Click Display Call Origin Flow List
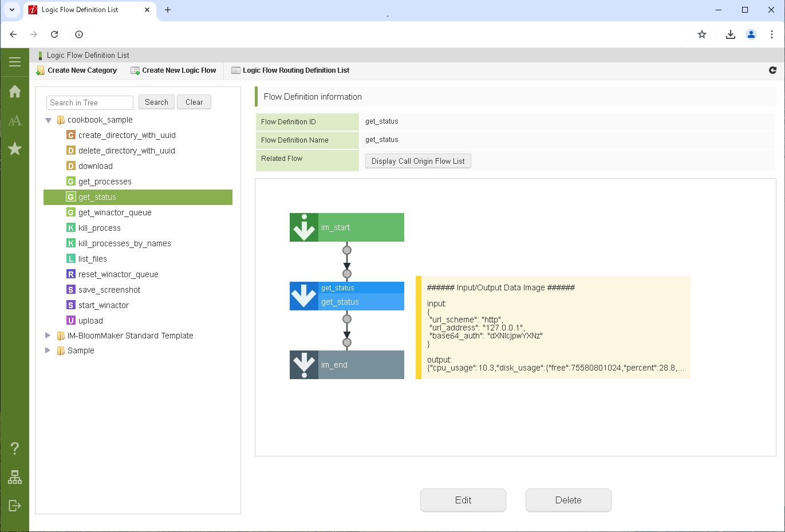 point(418,161)
